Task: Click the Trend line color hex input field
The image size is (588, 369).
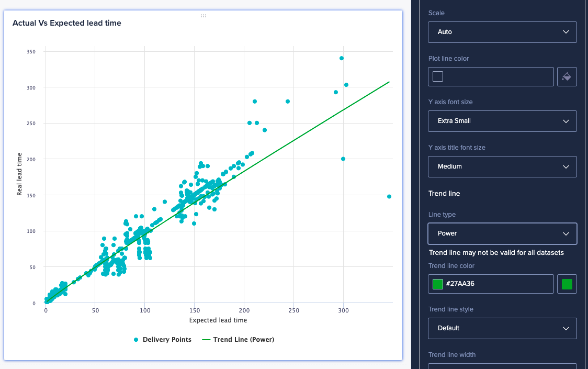Action: 497,284
